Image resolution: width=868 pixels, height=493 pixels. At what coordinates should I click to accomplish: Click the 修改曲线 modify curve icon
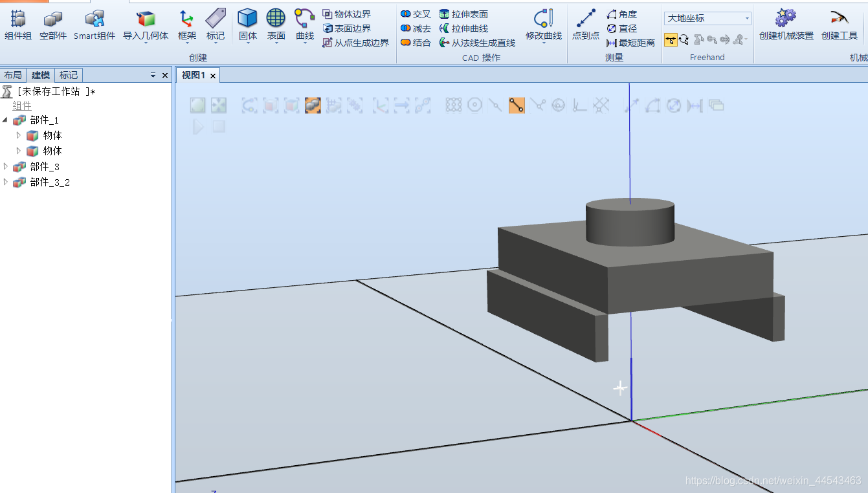(544, 18)
